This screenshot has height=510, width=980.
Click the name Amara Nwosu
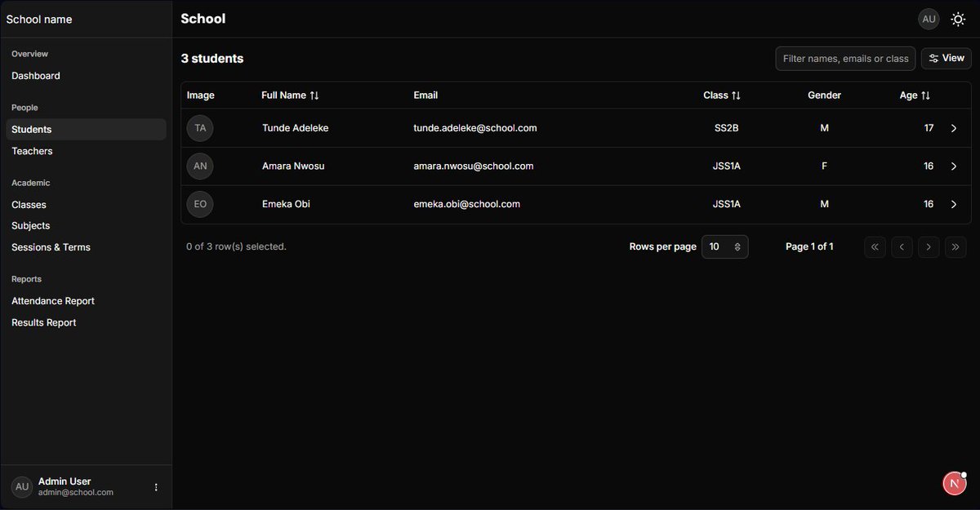pyautogui.click(x=293, y=166)
